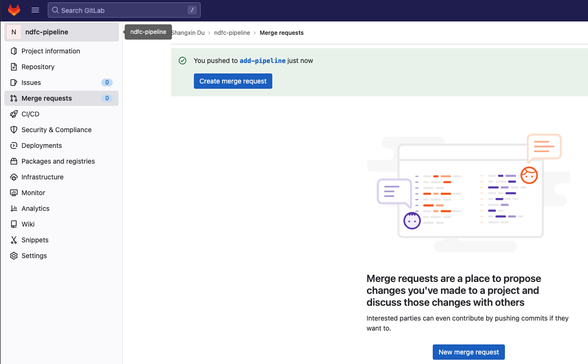This screenshot has height=364, width=588.
Task: Open the CI/CD section
Action: 61,114
